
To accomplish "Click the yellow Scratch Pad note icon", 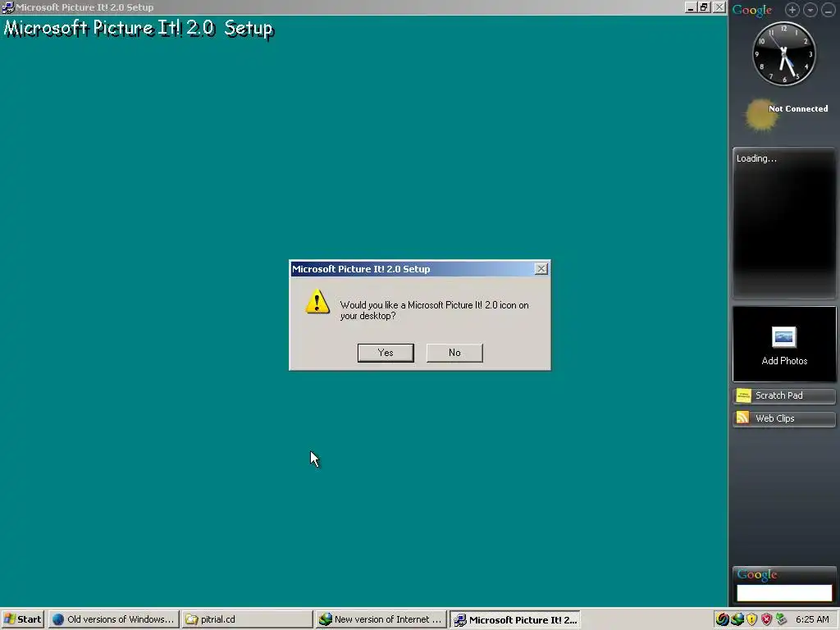I will [743, 396].
